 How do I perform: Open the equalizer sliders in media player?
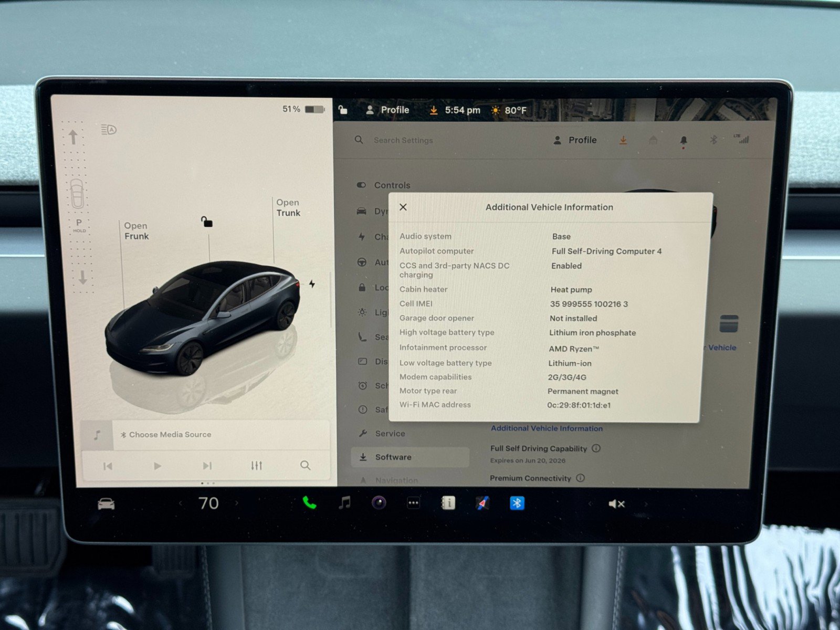256,465
